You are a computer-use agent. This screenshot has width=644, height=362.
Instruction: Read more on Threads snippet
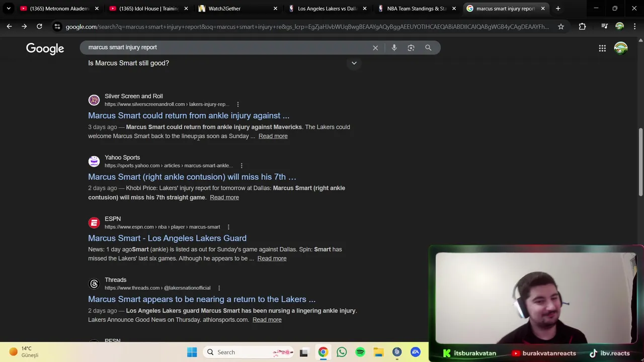(x=267, y=320)
